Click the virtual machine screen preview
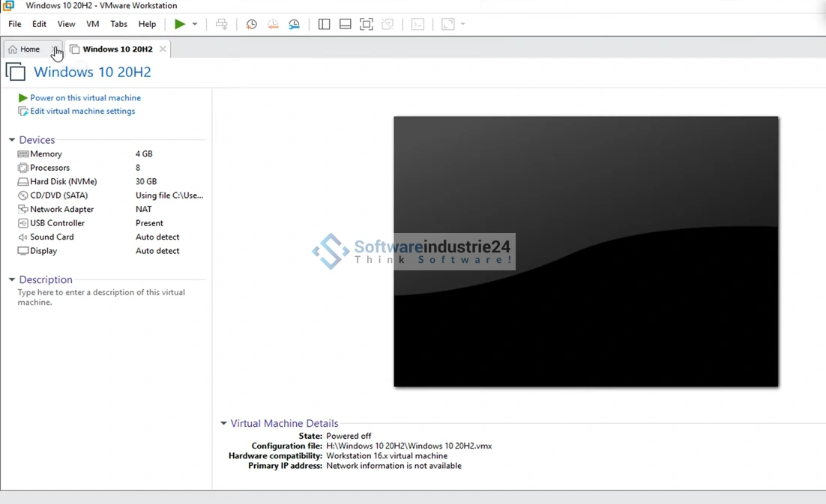826x504 pixels. click(585, 252)
